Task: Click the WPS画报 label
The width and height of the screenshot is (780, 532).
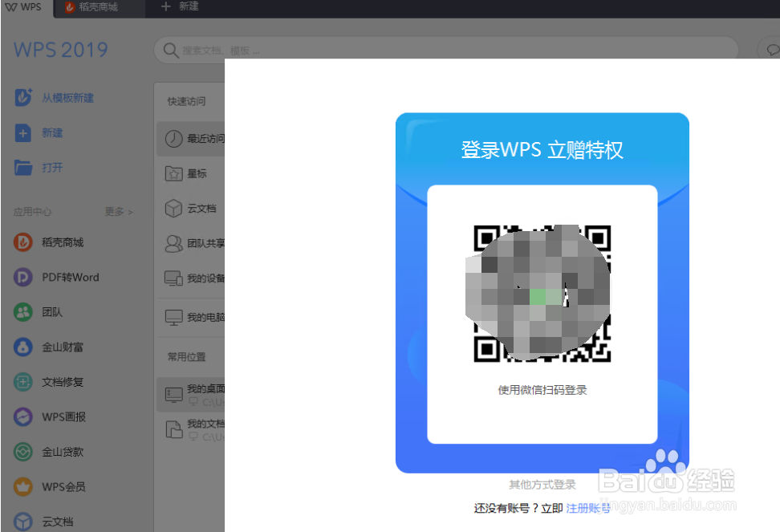Action: [x=63, y=417]
